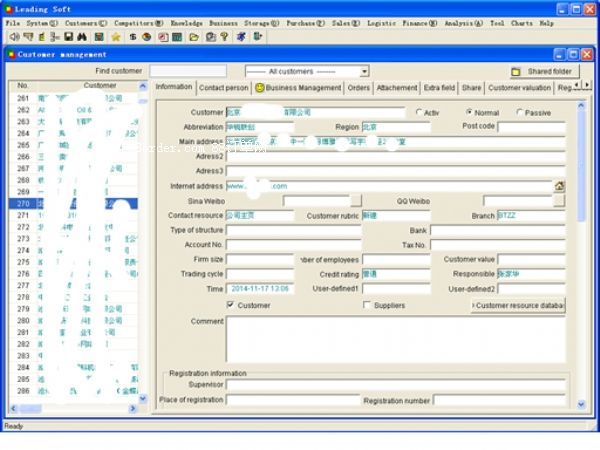Uncheck the Customer checkbox
Image resolution: width=600 pixels, height=450 pixels.
[x=232, y=305]
